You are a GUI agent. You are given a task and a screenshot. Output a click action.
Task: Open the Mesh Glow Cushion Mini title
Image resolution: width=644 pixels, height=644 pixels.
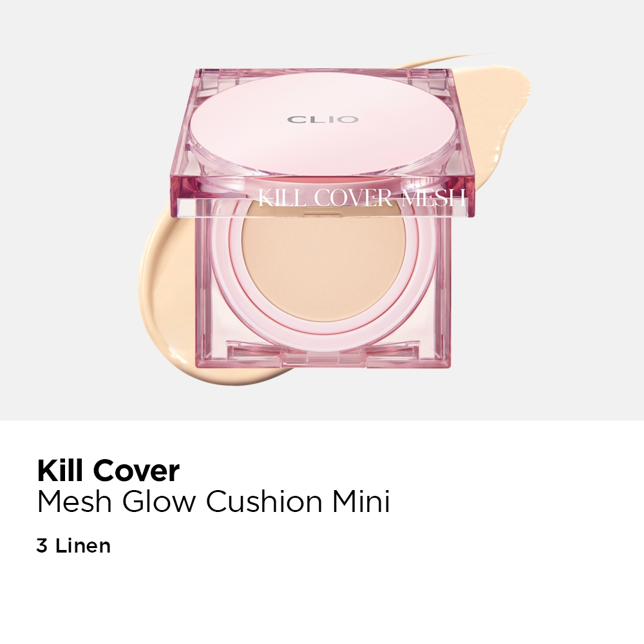click(x=213, y=501)
